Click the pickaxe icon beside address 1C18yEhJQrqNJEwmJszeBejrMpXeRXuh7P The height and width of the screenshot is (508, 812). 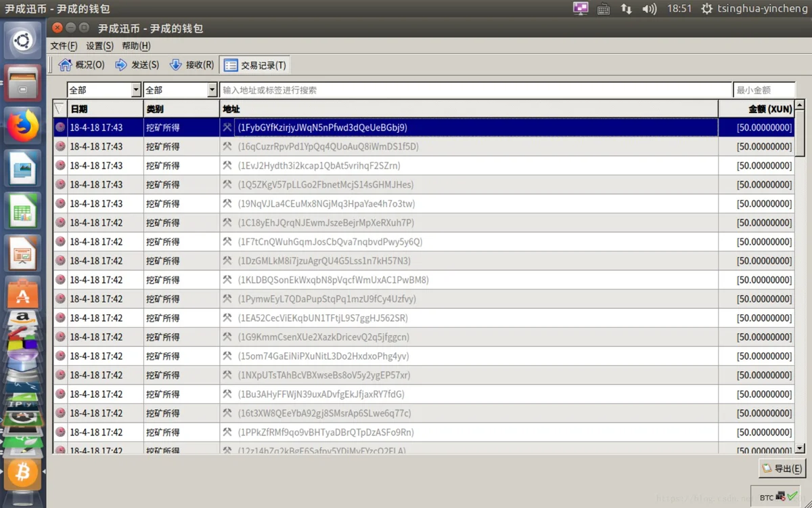point(227,222)
